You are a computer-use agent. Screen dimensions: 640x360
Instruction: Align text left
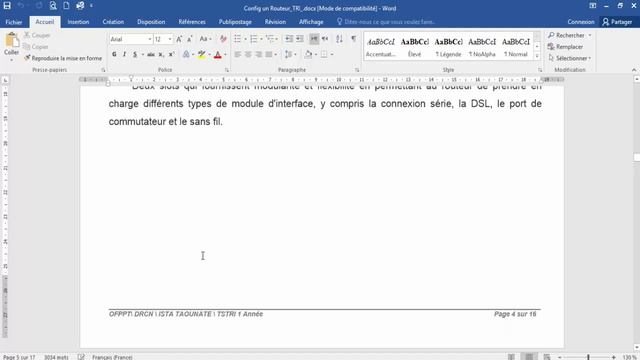coord(238,54)
